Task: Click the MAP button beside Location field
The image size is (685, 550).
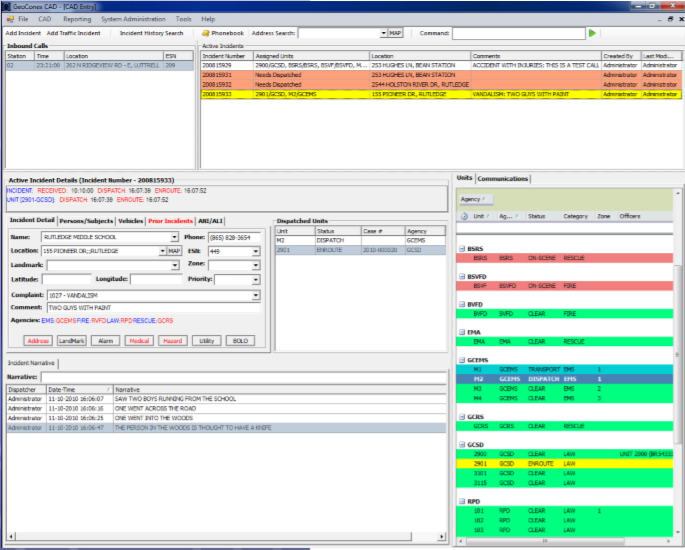Action: (x=174, y=250)
